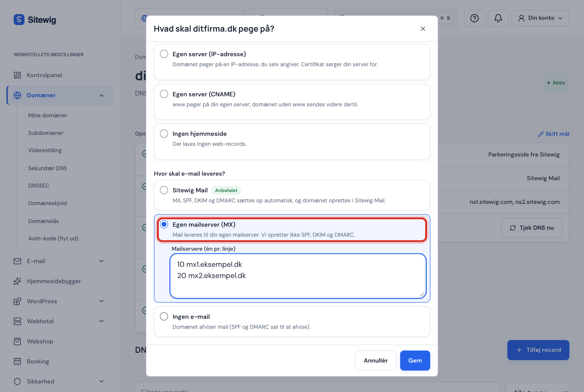Open notifications bell icon

tap(498, 18)
